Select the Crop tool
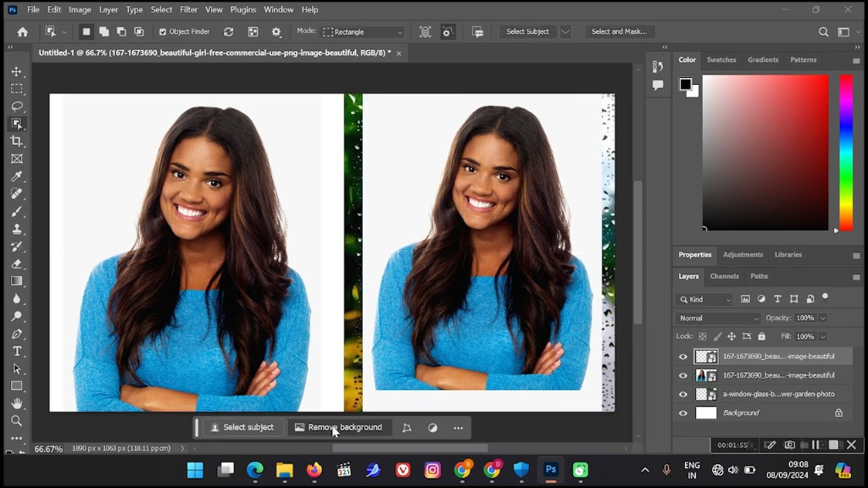This screenshot has width=868, height=488. click(x=17, y=141)
